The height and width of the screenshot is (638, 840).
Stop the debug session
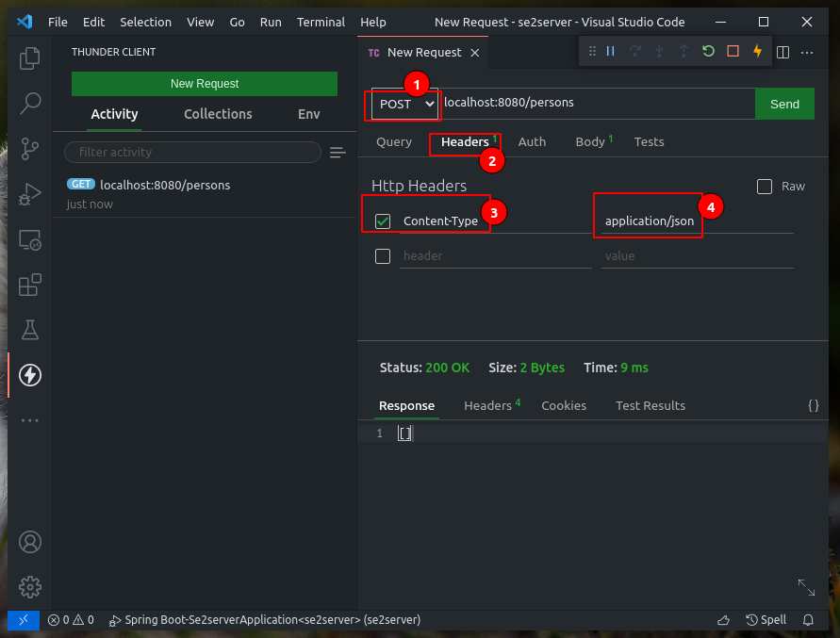tap(733, 51)
